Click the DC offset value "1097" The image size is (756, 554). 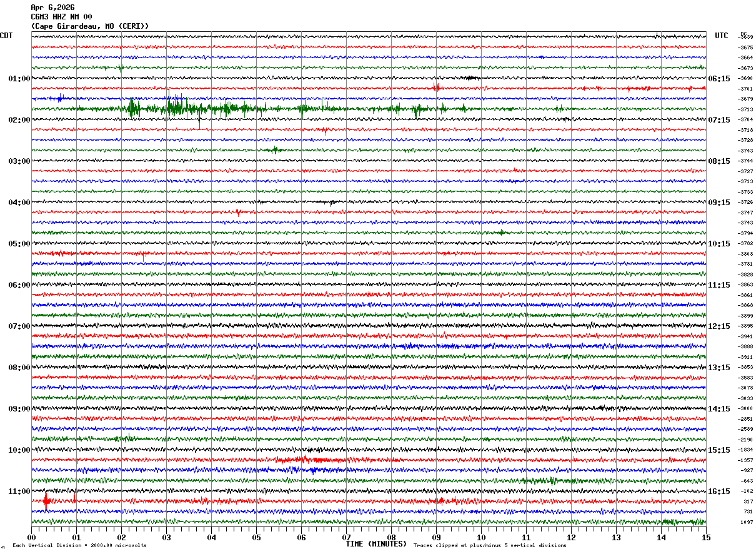click(747, 522)
